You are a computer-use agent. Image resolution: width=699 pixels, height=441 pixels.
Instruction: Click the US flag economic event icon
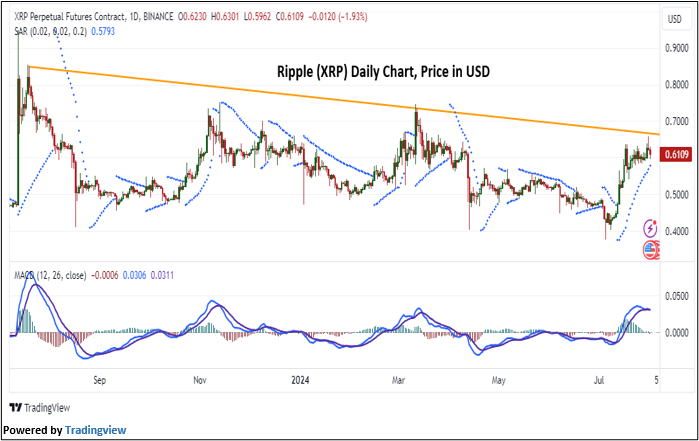point(650,250)
